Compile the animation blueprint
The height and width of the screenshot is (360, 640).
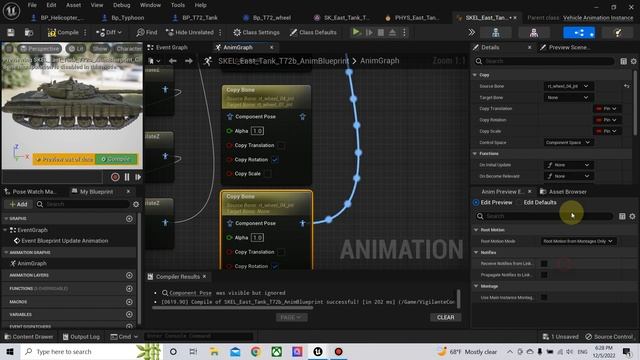[x=63, y=32]
